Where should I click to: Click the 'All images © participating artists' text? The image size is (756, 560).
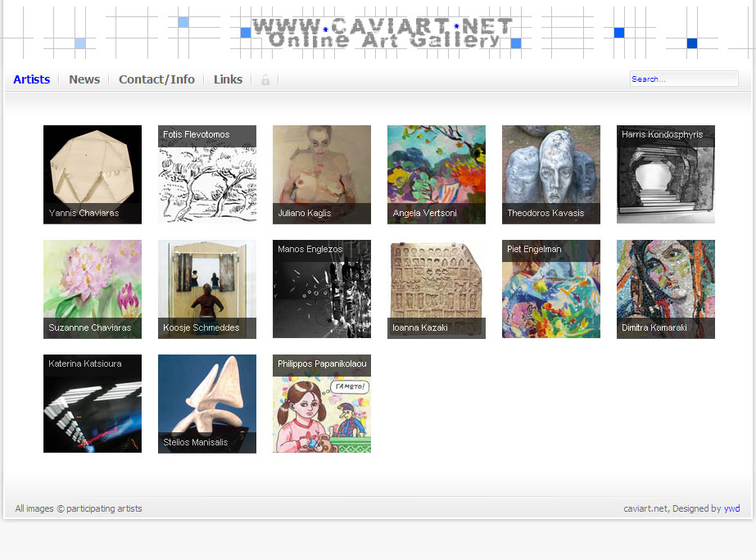(79, 508)
